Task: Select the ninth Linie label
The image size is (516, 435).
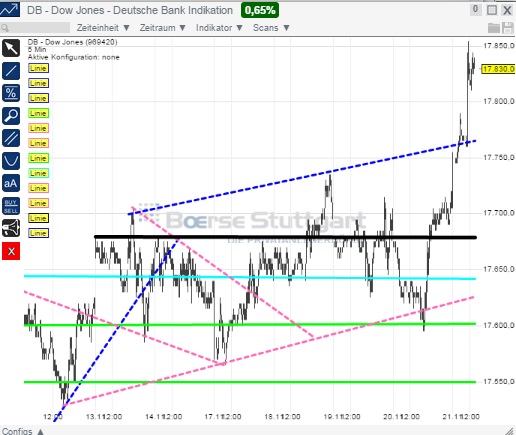Action: 38,188
